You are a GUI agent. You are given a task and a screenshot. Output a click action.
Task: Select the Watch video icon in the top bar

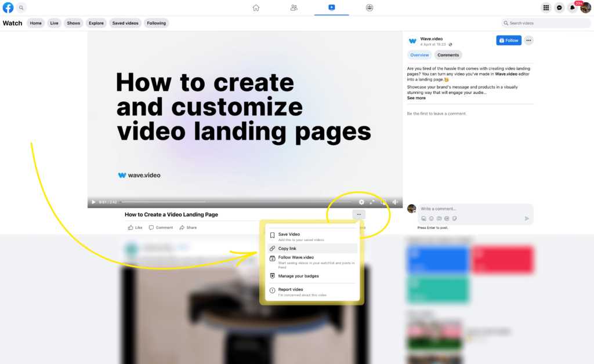(x=331, y=8)
